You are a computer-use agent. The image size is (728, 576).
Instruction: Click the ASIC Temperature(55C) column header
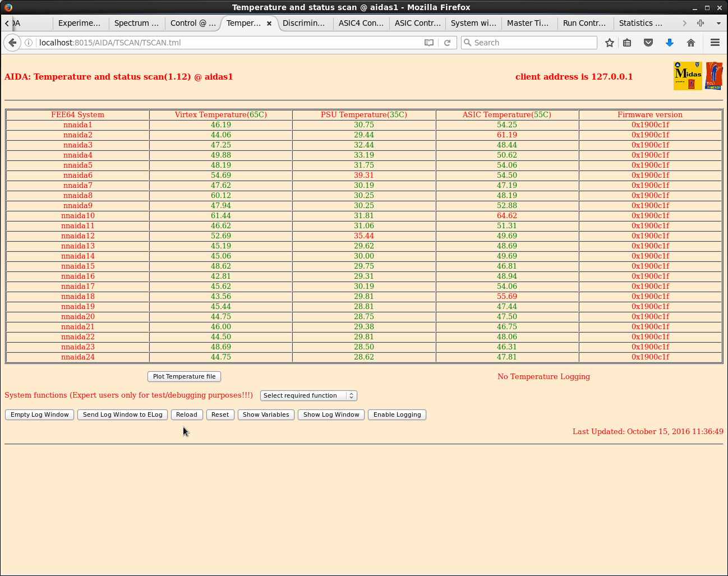coord(507,115)
